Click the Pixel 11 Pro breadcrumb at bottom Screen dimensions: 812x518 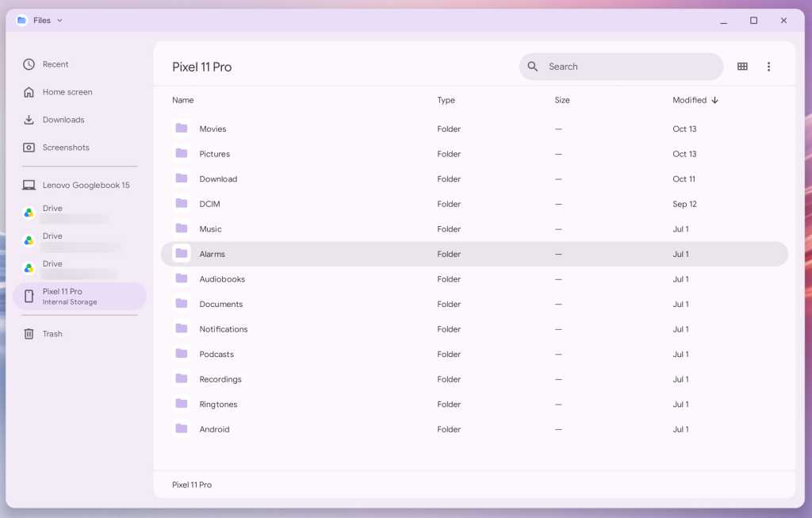(192, 485)
